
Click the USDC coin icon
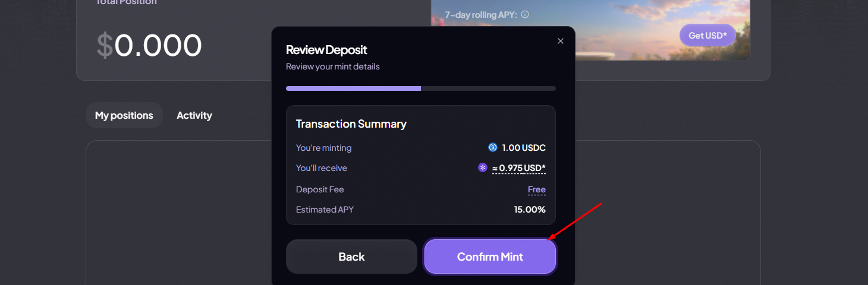coord(492,147)
